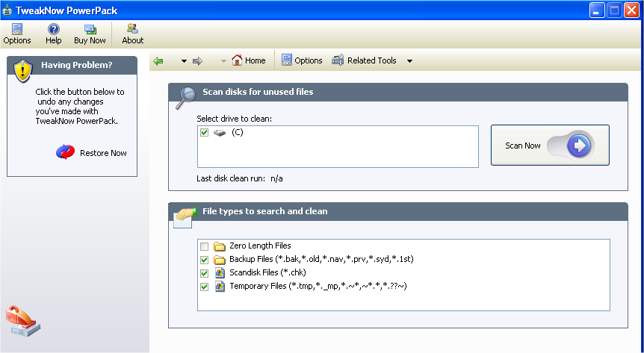Close the TweakNow PowerPack window
This screenshot has height=353, width=644.
[632, 10]
